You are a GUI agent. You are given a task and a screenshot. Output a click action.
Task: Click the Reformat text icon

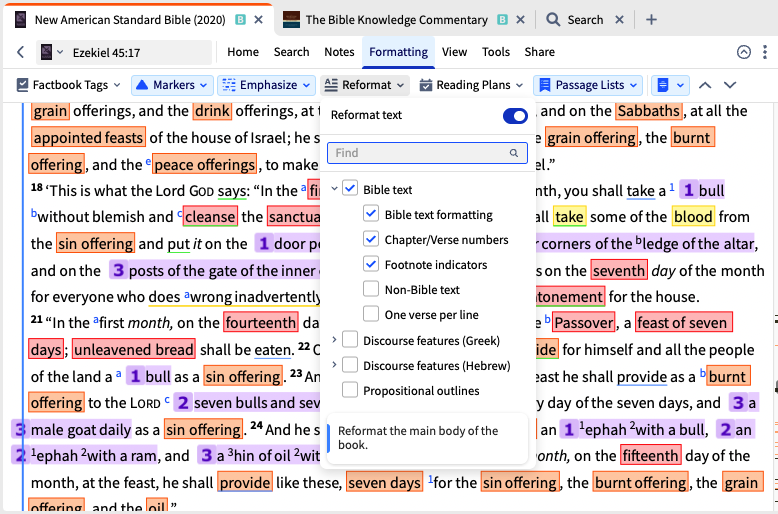pyautogui.click(x=331, y=85)
